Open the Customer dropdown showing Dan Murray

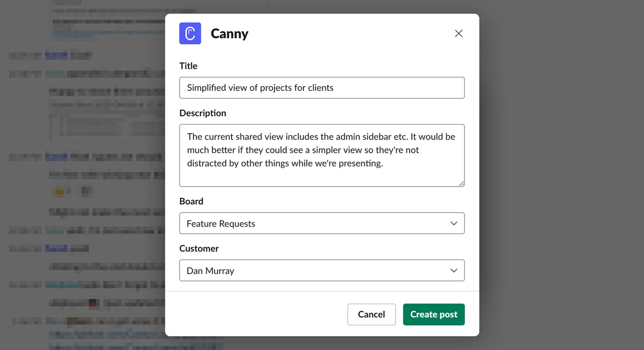[314, 270]
